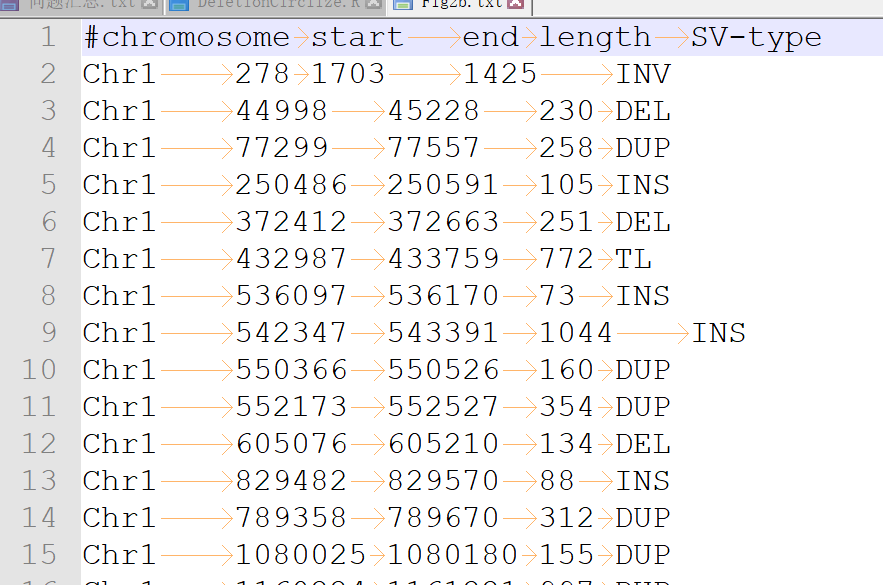Click the start value 278
883x585 pixels.
pyautogui.click(x=262, y=74)
